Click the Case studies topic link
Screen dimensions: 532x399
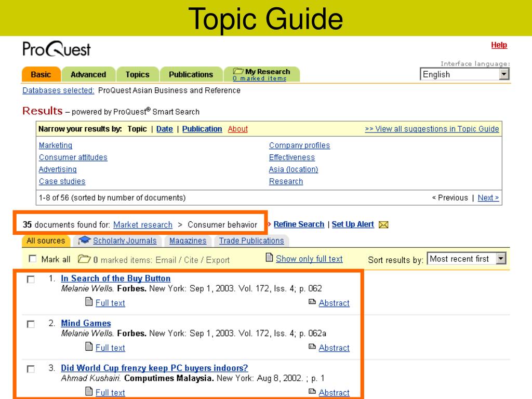coord(62,181)
